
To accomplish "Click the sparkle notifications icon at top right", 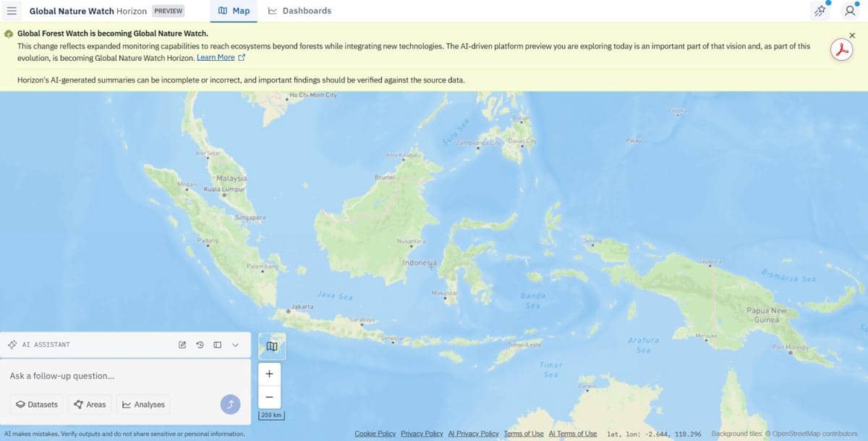I will tap(820, 11).
